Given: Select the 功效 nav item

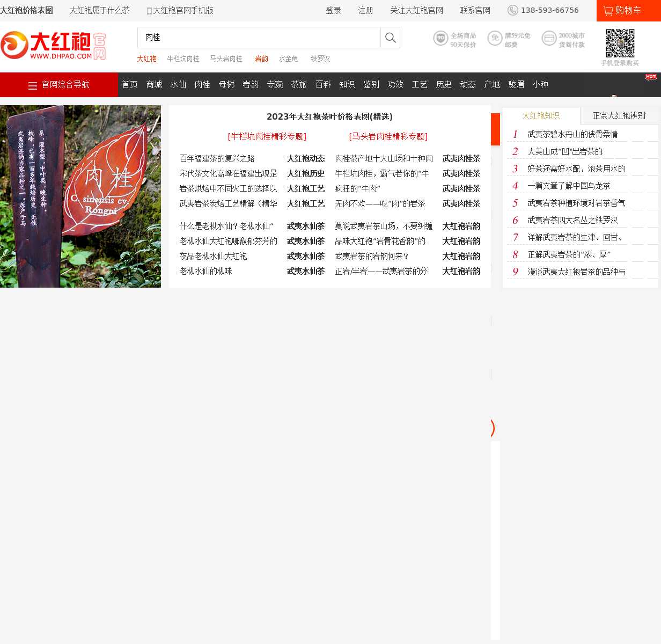Looking at the screenshot, I should 395,85.
